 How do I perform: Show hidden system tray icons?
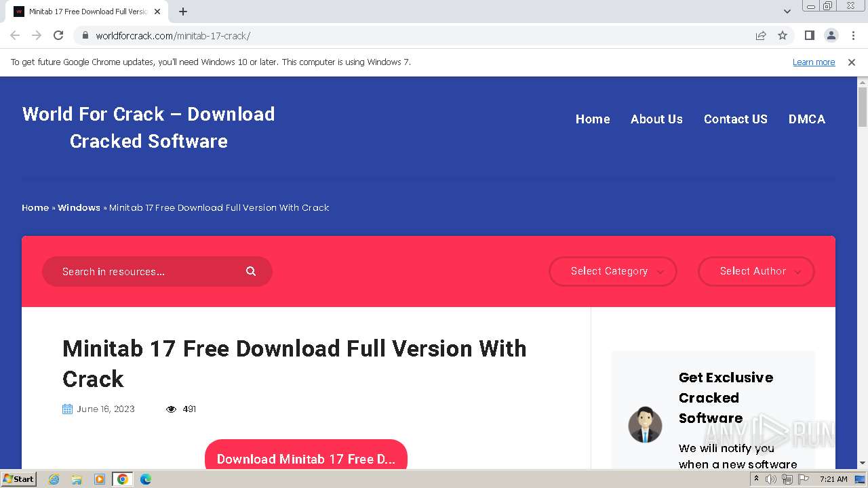(756, 479)
